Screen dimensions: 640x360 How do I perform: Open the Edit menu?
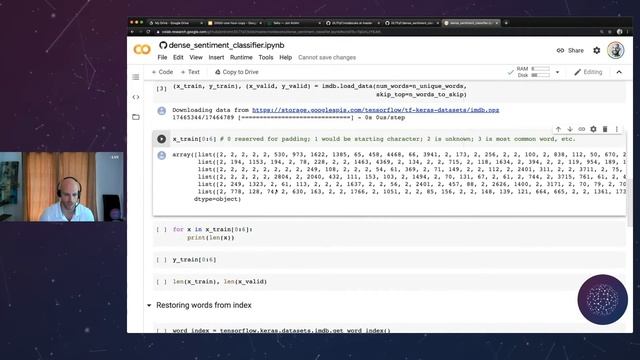178,58
